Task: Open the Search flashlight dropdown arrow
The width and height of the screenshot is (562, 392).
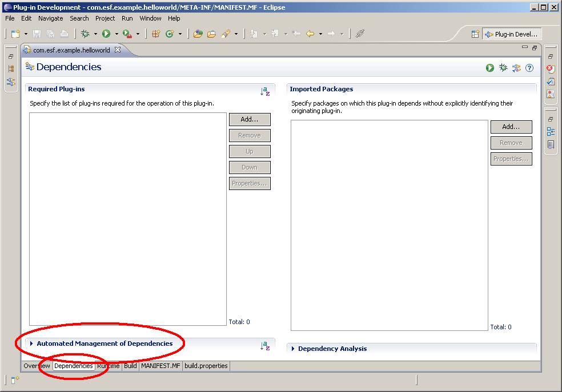Action: point(236,34)
